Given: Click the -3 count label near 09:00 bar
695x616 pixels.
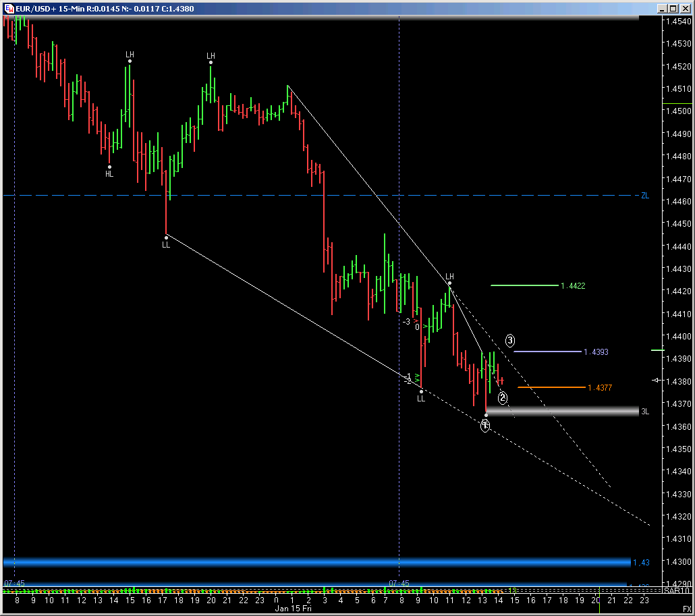Looking at the screenshot, I should coord(406,322).
